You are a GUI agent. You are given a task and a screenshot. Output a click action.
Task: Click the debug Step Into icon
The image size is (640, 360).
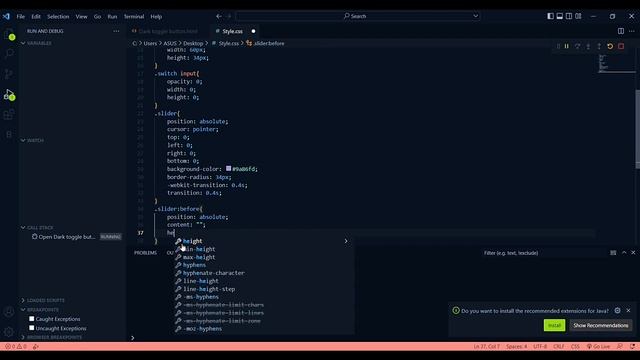pyautogui.click(x=588, y=47)
